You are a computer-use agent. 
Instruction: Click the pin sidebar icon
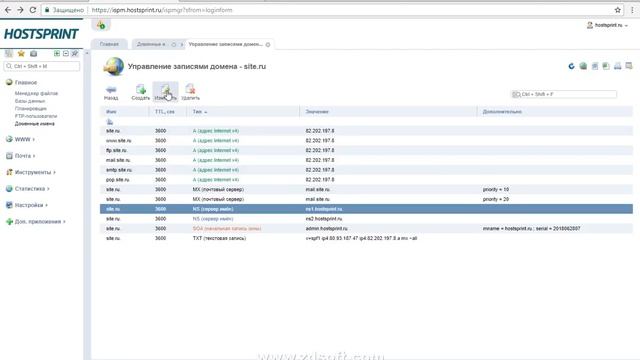tap(75, 53)
